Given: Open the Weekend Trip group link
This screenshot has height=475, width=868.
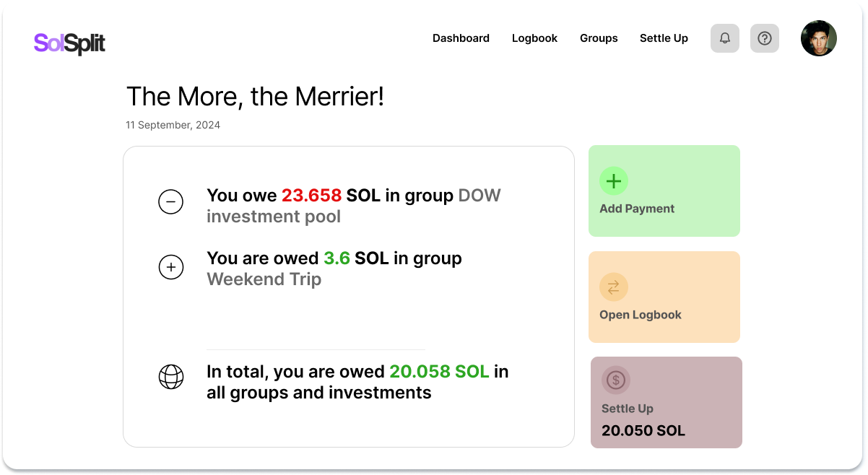Looking at the screenshot, I should click(x=264, y=279).
